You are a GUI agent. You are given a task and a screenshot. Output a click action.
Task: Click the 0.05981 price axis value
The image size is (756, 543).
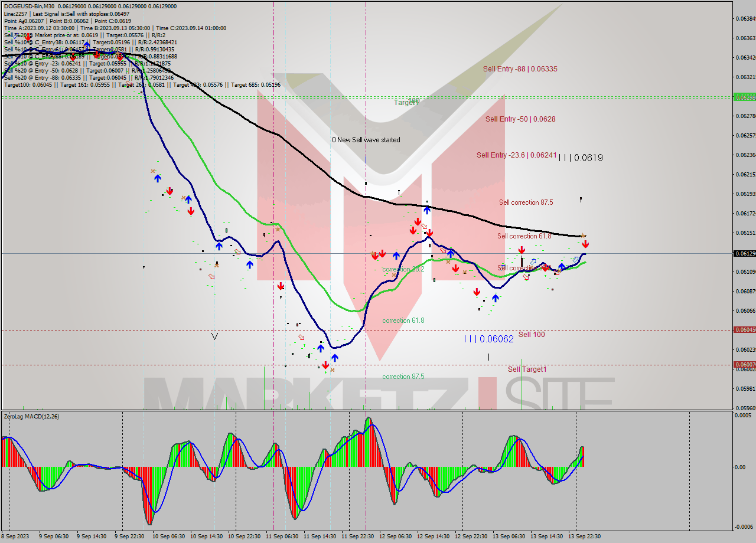pos(745,388)
